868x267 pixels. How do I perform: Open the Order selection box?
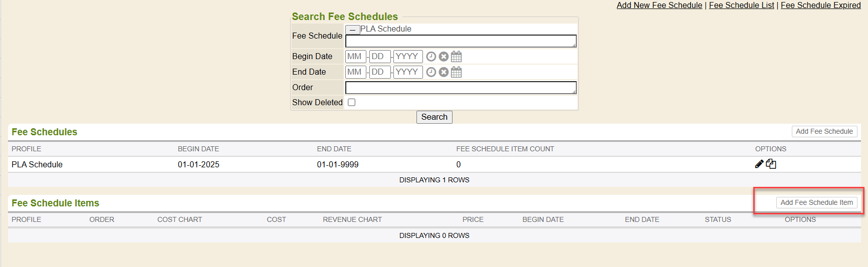461,88
